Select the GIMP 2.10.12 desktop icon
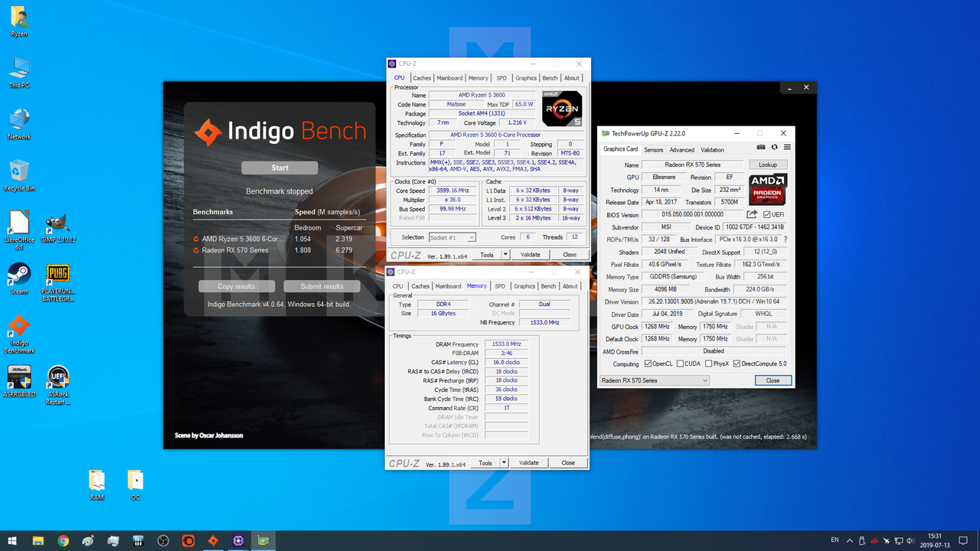The width and height of the screenshot is (980, 551). click(58, 227)
